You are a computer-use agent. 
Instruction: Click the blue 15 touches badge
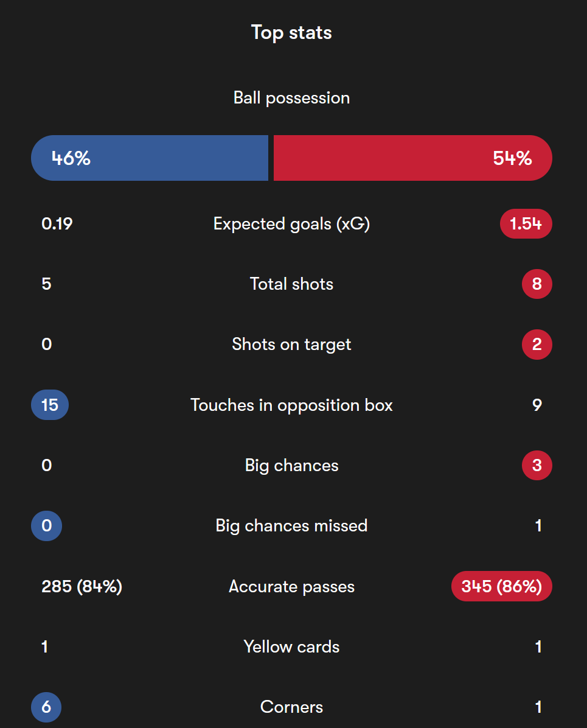point(50,405)
